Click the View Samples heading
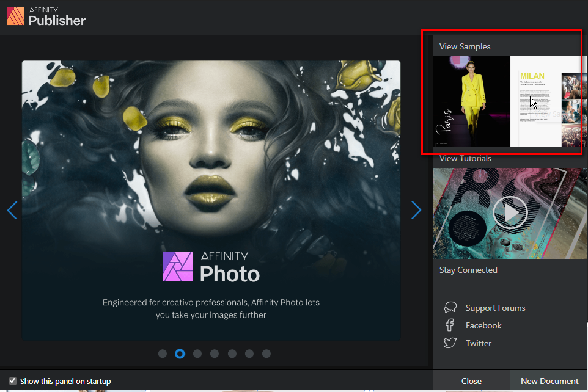 465,46
